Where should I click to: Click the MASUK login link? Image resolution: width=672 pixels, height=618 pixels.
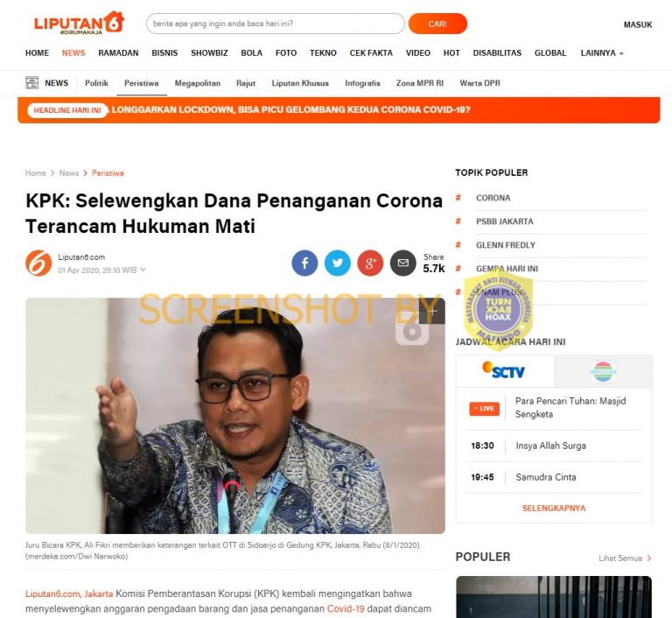[x=638, y=25]
